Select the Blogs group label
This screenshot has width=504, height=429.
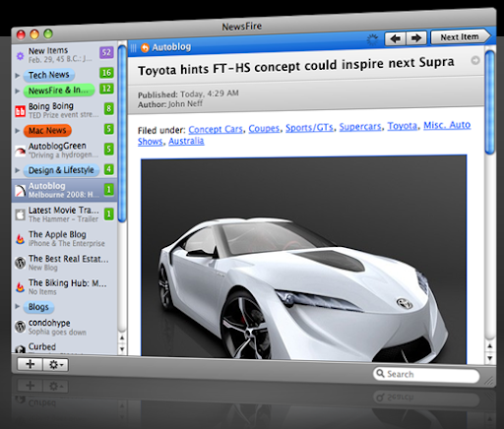[38, 307]
